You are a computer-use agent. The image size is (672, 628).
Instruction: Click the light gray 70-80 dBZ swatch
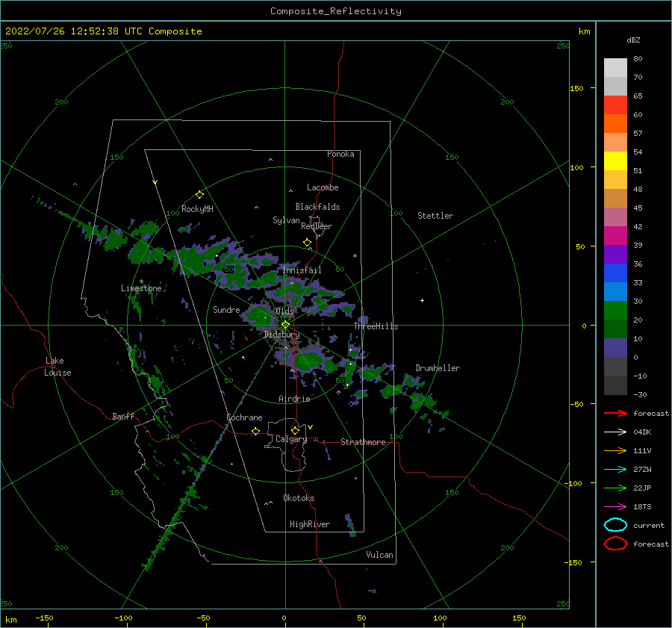[x=615, y=67]
